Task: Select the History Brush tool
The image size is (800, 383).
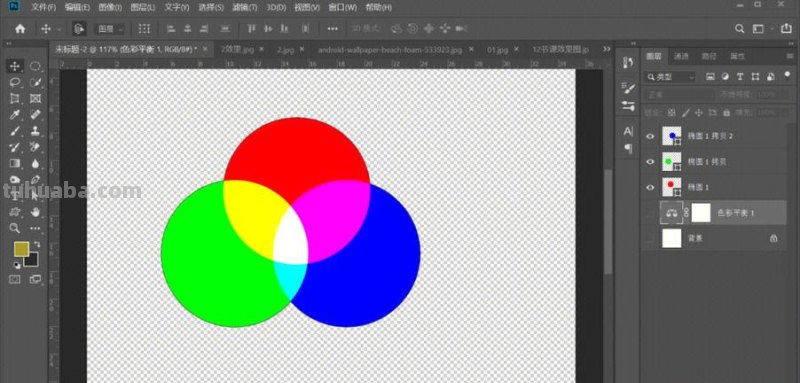Action: coord(15,147)
